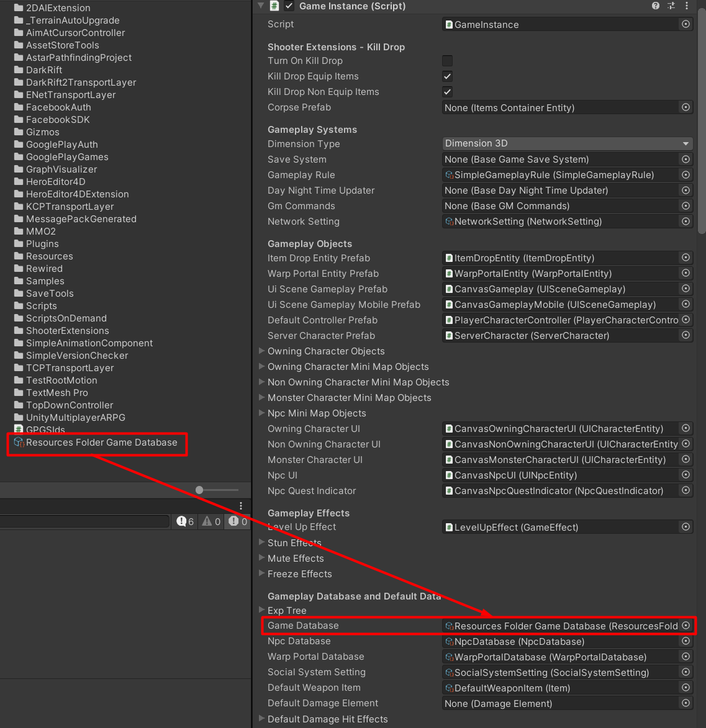Uncheck Kill Drop Equip Items
Image resolution: width=706 pixels, height=728 pixels.
click(x=447, y=76)
